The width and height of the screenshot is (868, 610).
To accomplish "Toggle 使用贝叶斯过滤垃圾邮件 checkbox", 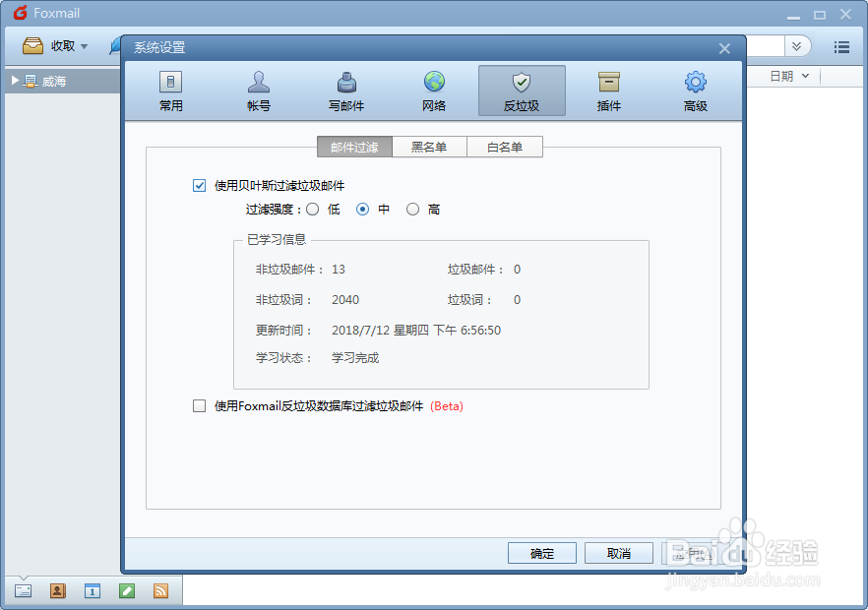I will [199, 185].
